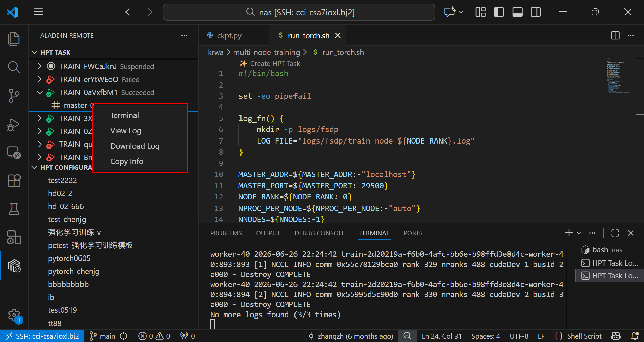Viewport: 644px width, 342px height.
Task: Synchronize changes icon next to main
Action: pos(124,336)
